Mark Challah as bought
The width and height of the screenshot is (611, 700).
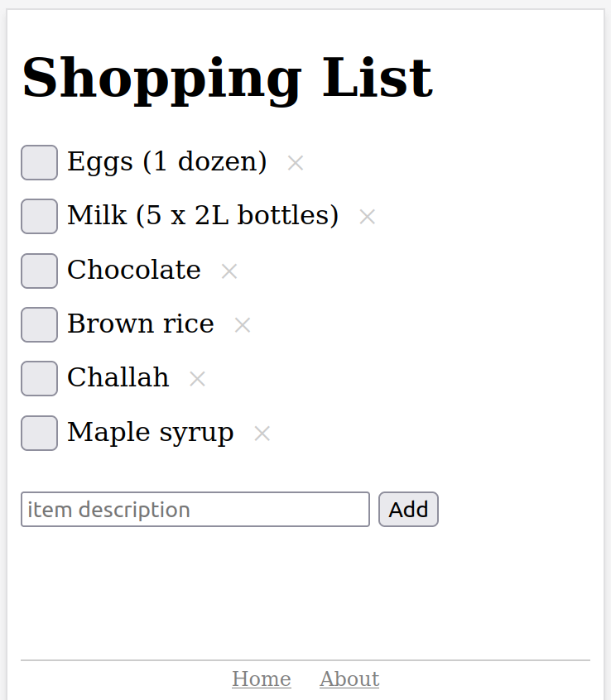(x=39, y=378)
